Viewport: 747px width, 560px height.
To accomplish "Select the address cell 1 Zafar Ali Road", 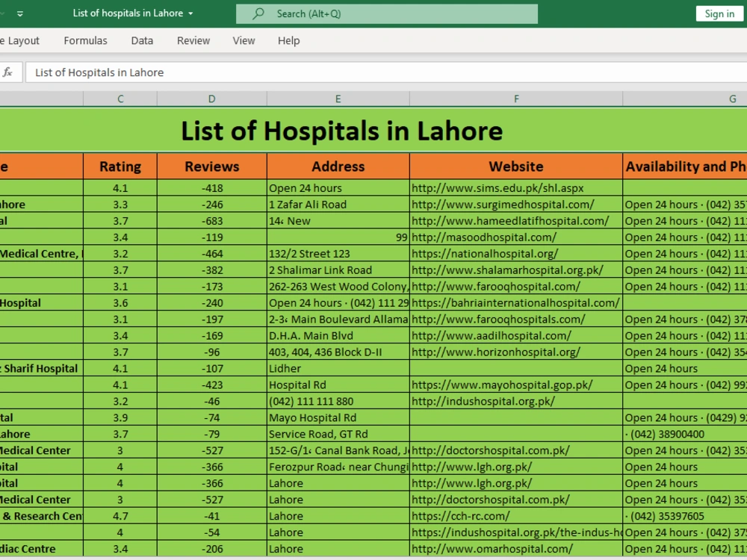I will (338, 205).
